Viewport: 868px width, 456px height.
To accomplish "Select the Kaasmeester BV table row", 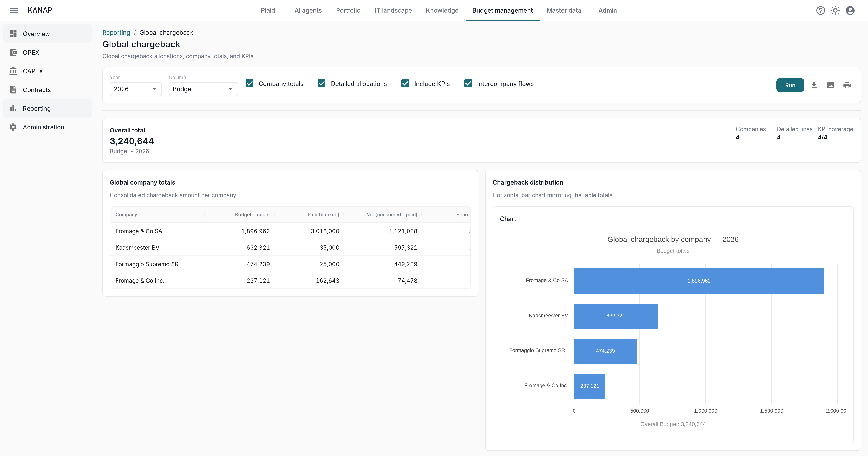I will (290, 248).
